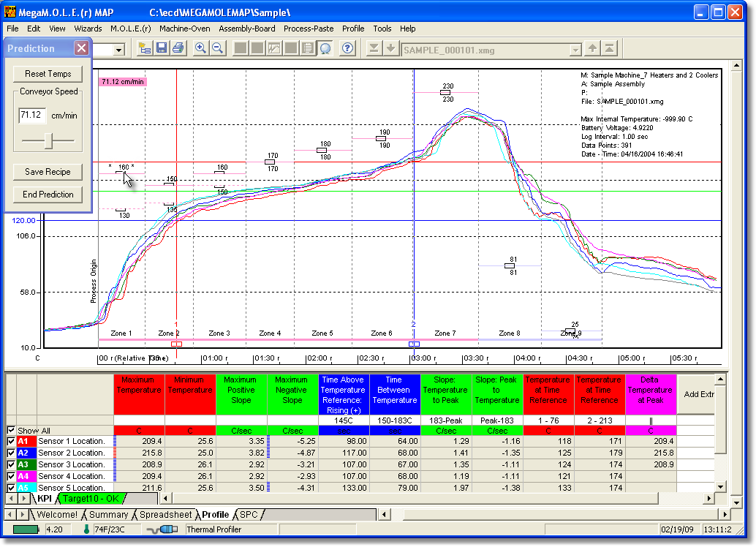This screenshot has height=547, width=756.
Task: Click KPI table horizontal scrollbar right arrow
Action: [x=708, y=498]
